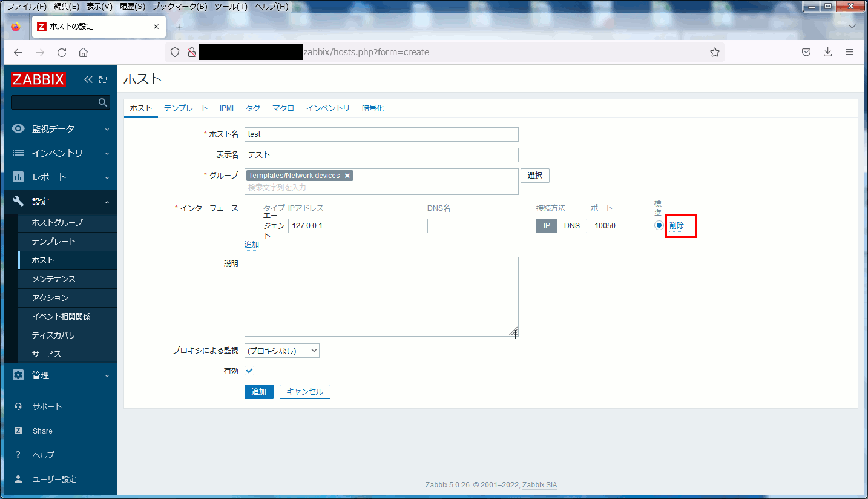Toggle kiosk sidebar hide icon
The width and height of the screenshot is (868, 499).
103,79
